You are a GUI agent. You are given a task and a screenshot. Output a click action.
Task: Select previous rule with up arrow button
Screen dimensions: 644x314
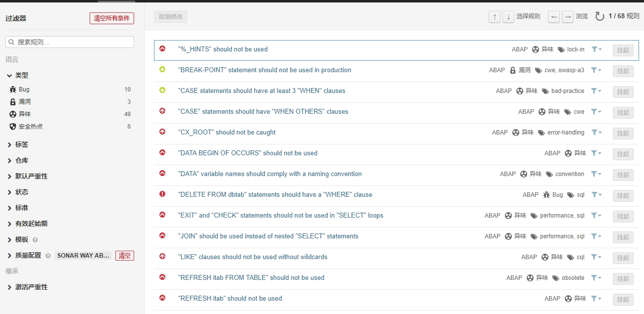(x=494, y=16)
